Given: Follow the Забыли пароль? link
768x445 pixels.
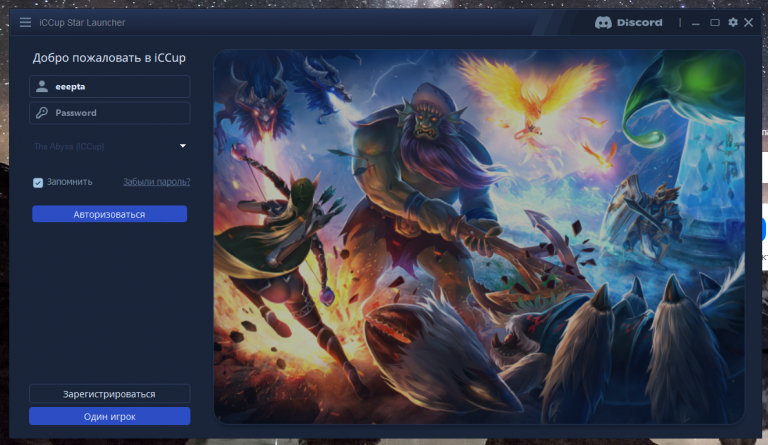Looking at the screenshot, I should pos(157,182).
